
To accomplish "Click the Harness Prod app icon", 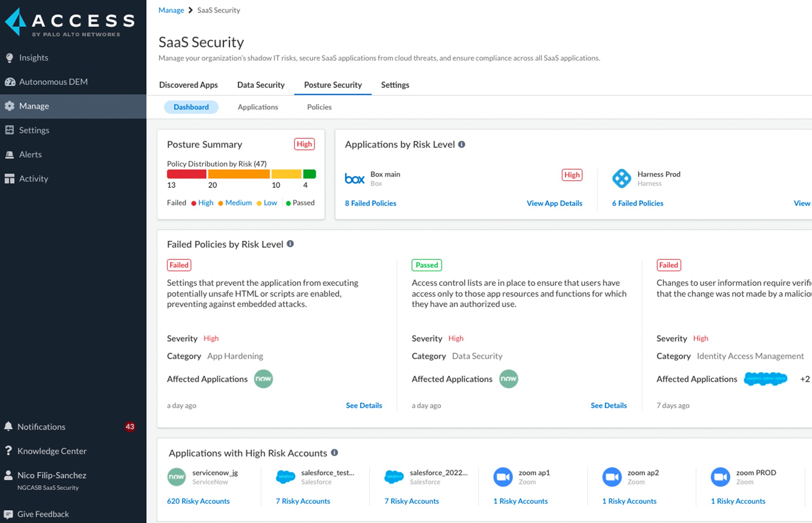I will [x=622, y=178].
